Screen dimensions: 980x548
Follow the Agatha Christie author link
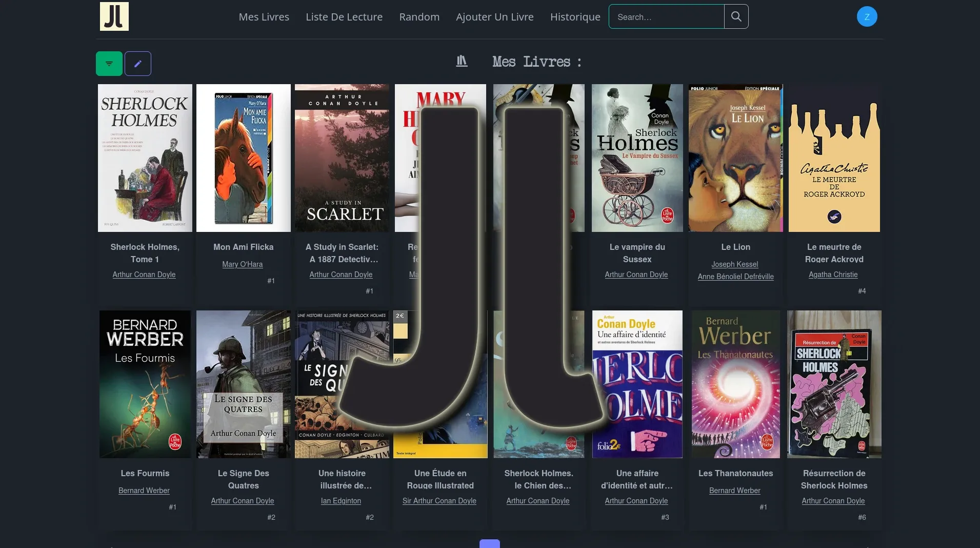833,275
